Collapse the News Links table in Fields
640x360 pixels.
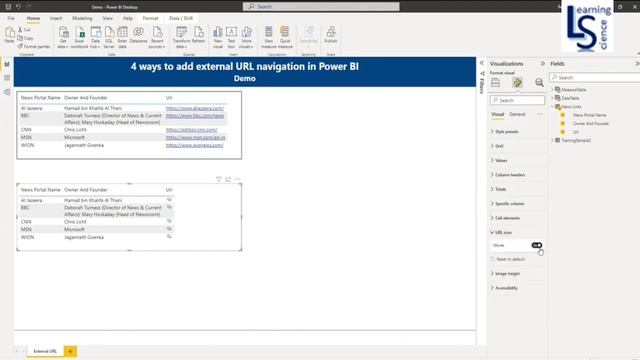tap(553, 107)
